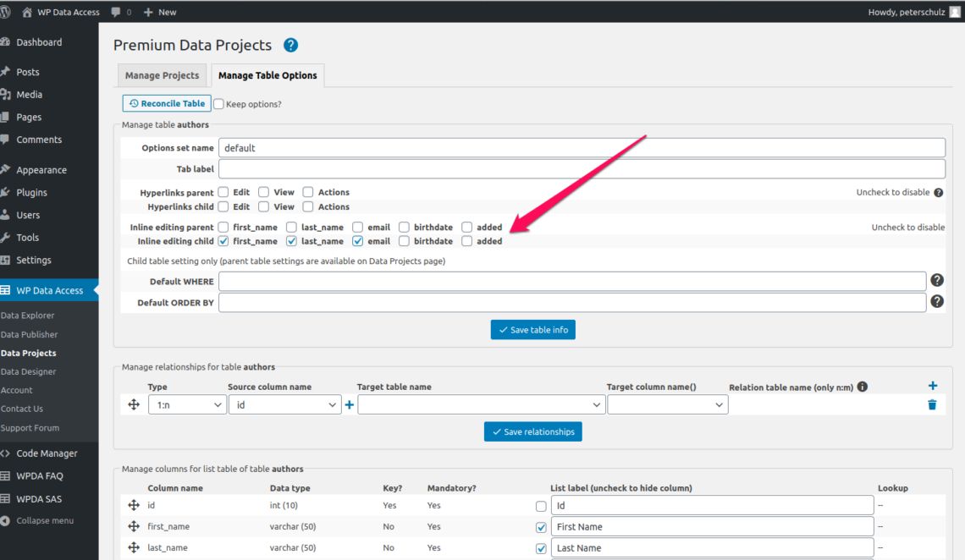This screenshot has height=560, width=965.
Task: Open Data Explorer submenu item
Action: click(x=28, y=316)
